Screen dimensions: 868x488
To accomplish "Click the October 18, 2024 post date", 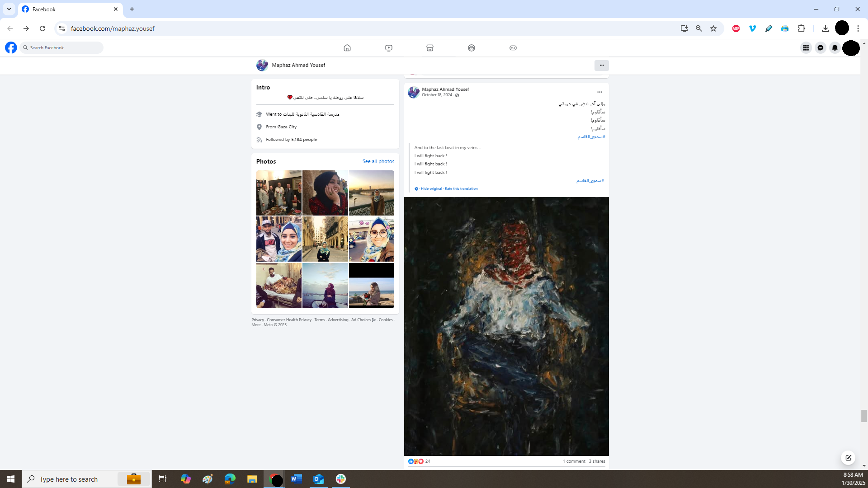I will click(437, 95).
